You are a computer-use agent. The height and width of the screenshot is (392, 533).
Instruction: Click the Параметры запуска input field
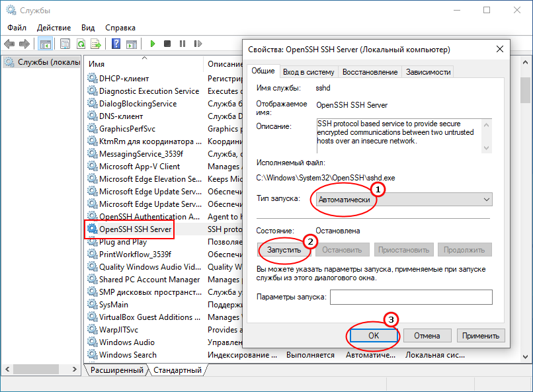click(x=411, y=297)
